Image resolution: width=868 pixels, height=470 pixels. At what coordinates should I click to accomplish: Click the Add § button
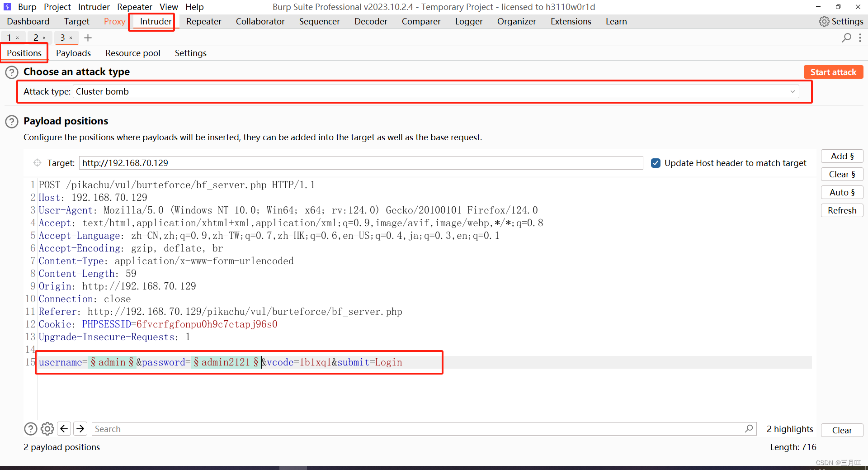point(842,156)
